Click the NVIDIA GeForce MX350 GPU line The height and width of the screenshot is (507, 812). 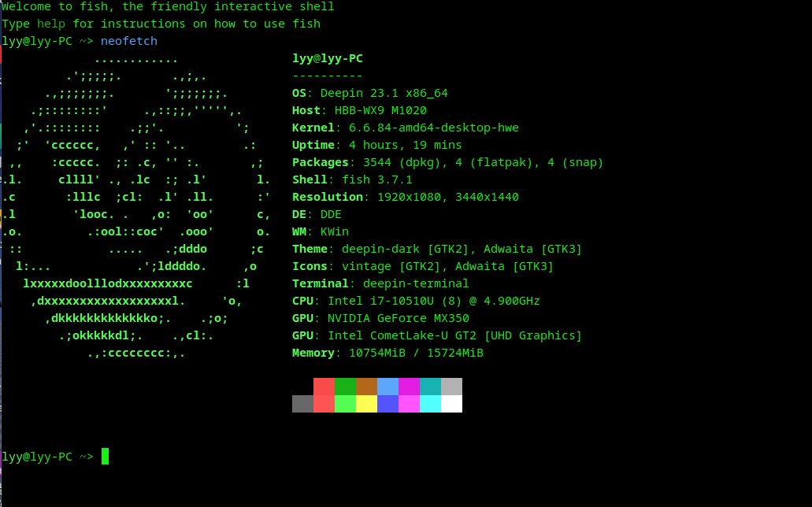380,318
